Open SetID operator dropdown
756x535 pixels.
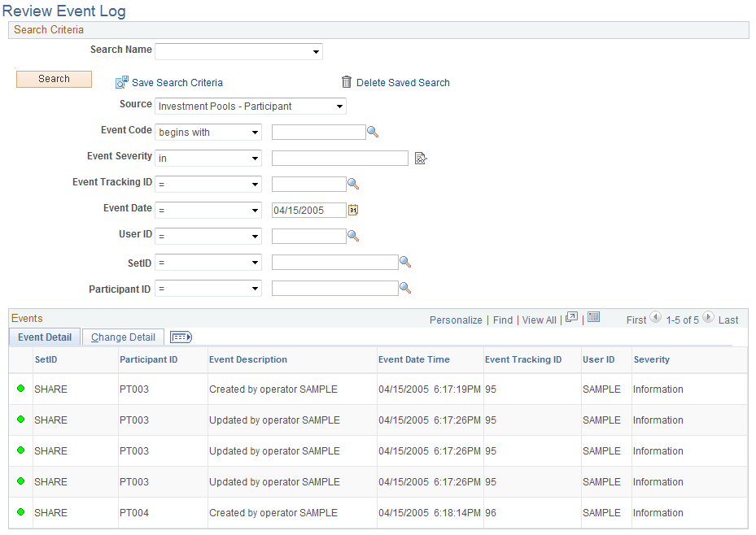[x=208, y=263]
